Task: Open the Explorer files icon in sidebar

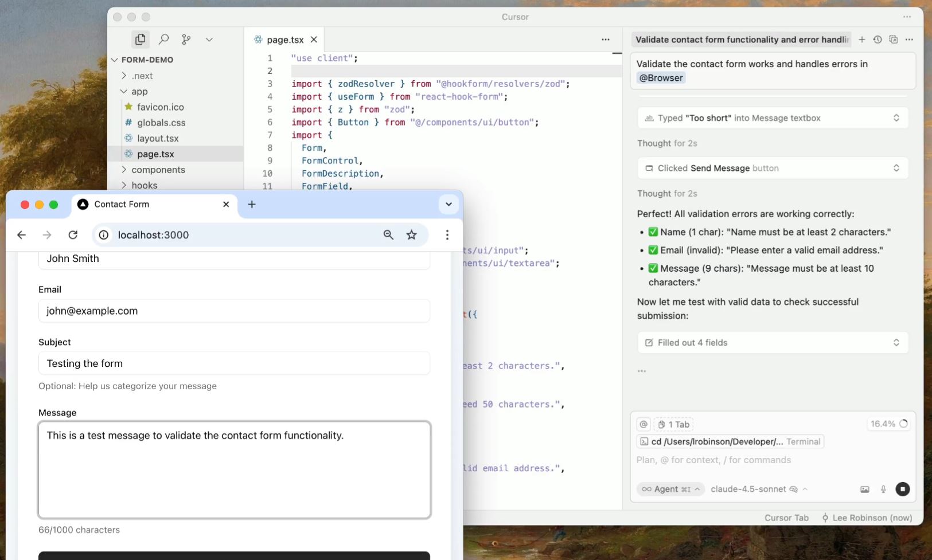Action: (x=140, y=39)
